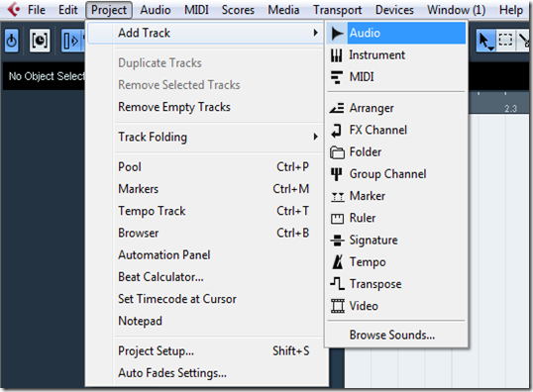Open Auto Fades Settings entry
This screenshot has width=533, height=392.
[x=205, y=373]
